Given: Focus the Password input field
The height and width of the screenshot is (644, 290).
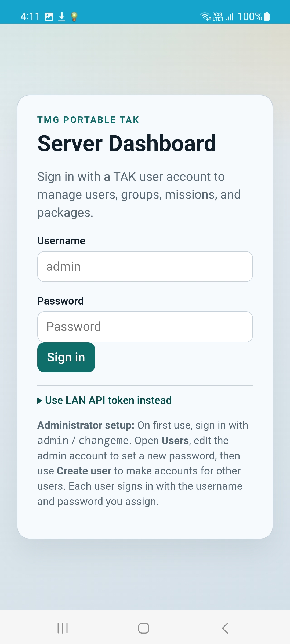Looking at the screenshot, I should (145, 327).
